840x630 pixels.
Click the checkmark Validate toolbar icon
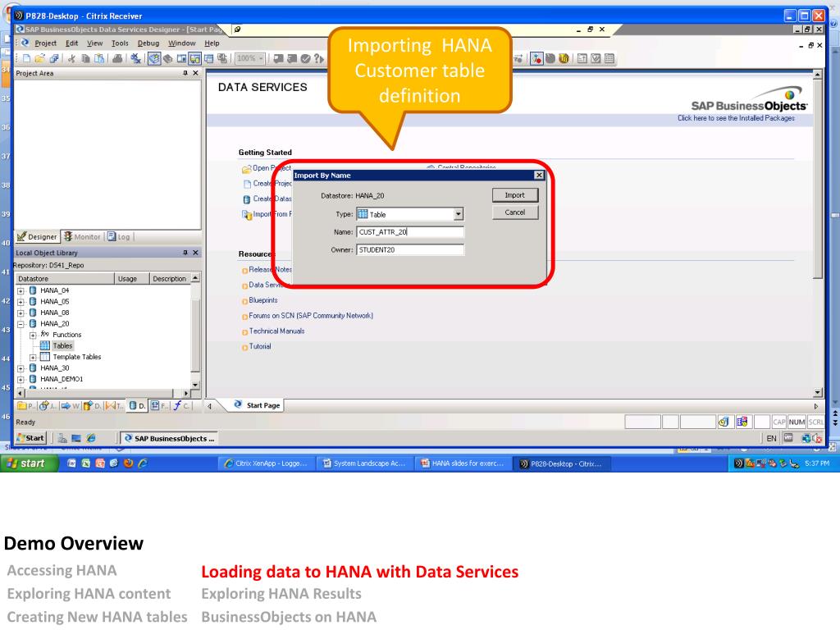(305, 58)
